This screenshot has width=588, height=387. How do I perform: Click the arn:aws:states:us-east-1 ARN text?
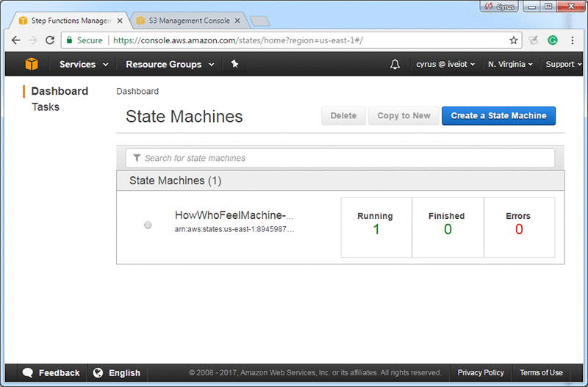click(234, 229)
